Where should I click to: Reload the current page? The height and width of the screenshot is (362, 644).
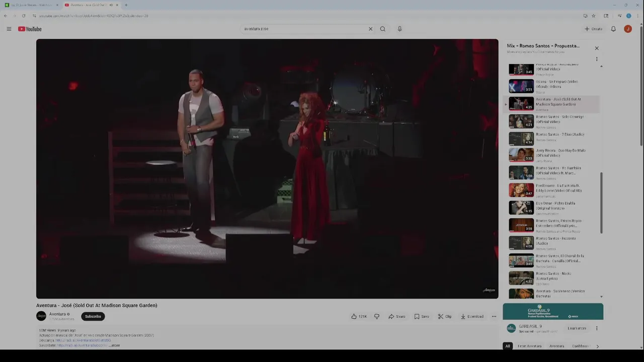23,16
